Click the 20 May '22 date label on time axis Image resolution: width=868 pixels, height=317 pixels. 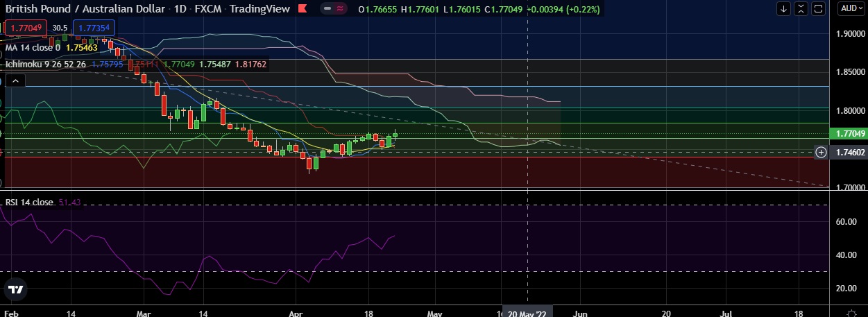click(529, 311)
